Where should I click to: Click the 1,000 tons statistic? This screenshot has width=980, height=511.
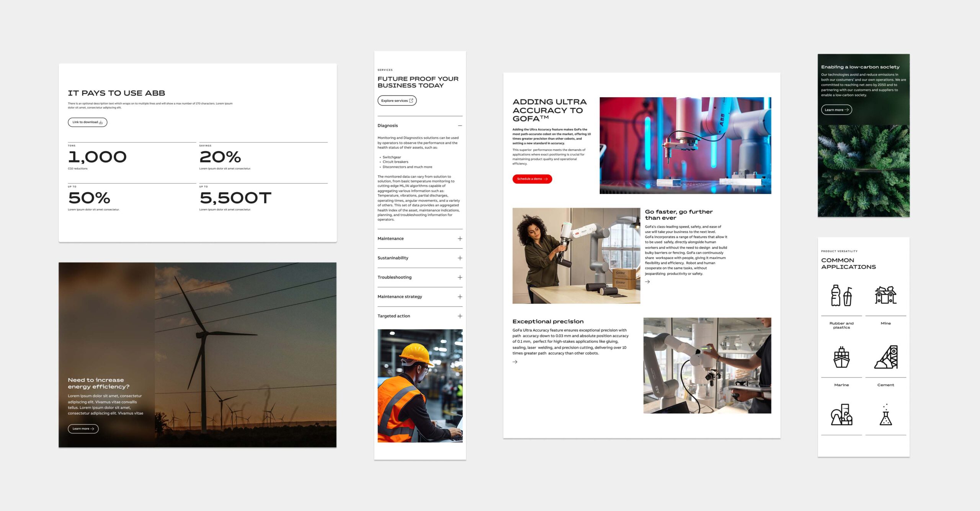[97, 157]
